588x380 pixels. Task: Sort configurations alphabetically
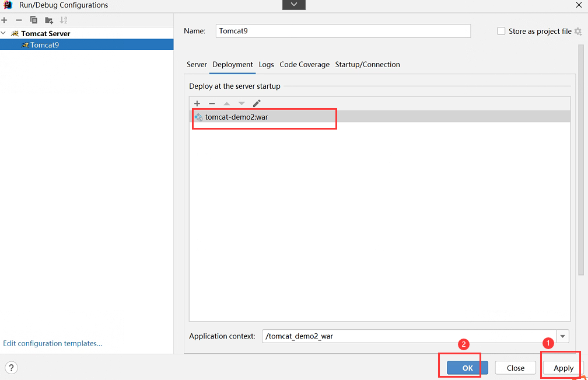pyautogui.click(x=64, y=20)
